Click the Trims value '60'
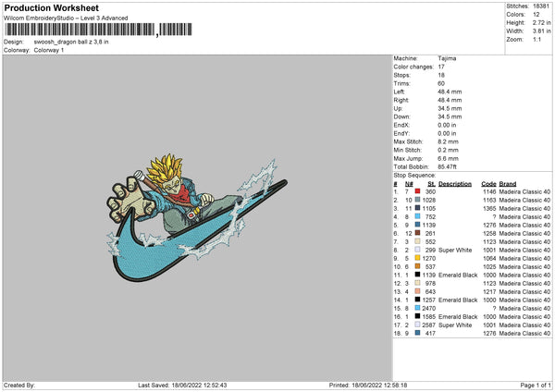Screen dimensions: 555x392 441,83
